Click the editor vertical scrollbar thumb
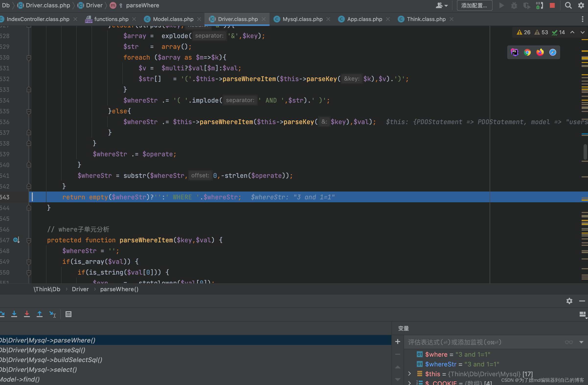 (585, 152)
